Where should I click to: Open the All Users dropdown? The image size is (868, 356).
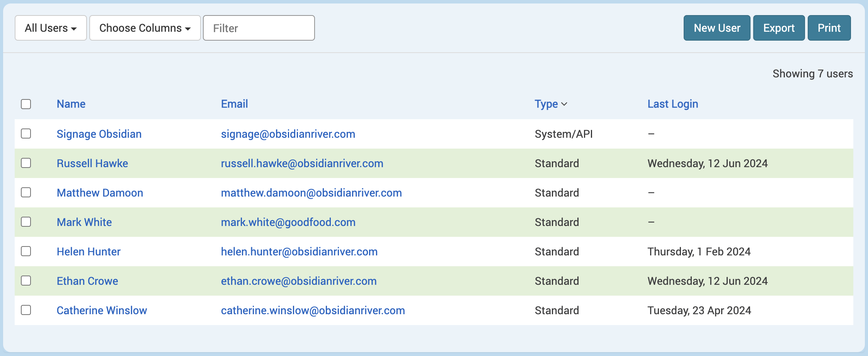[x=51, y=28]
